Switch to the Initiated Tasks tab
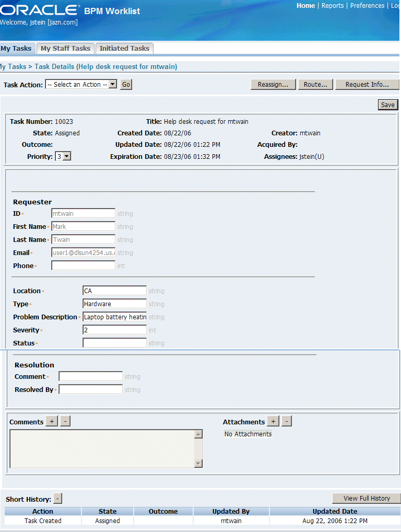Viewport: 401px width, 532px height. coord(124,49)
